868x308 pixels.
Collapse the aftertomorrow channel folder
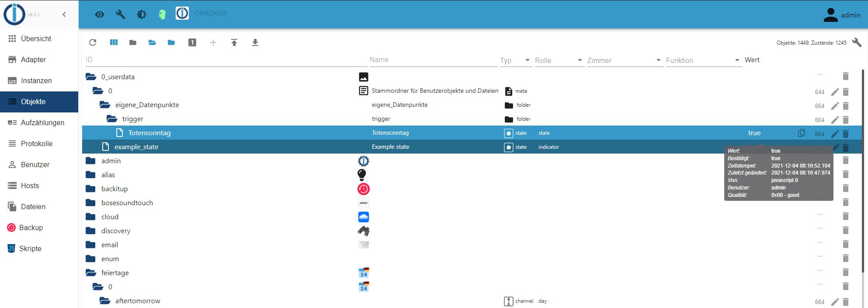pos(105,301)
